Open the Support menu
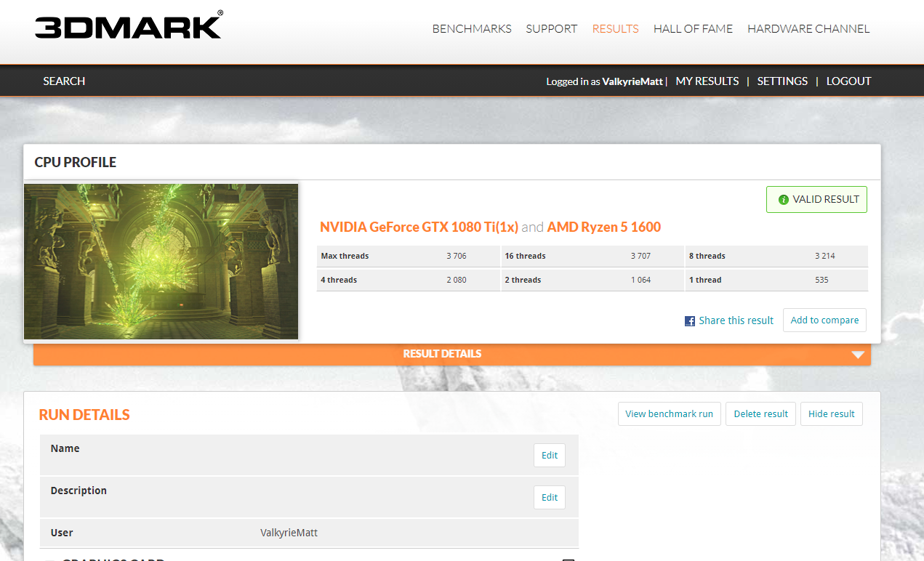 [x=552, y=29]
